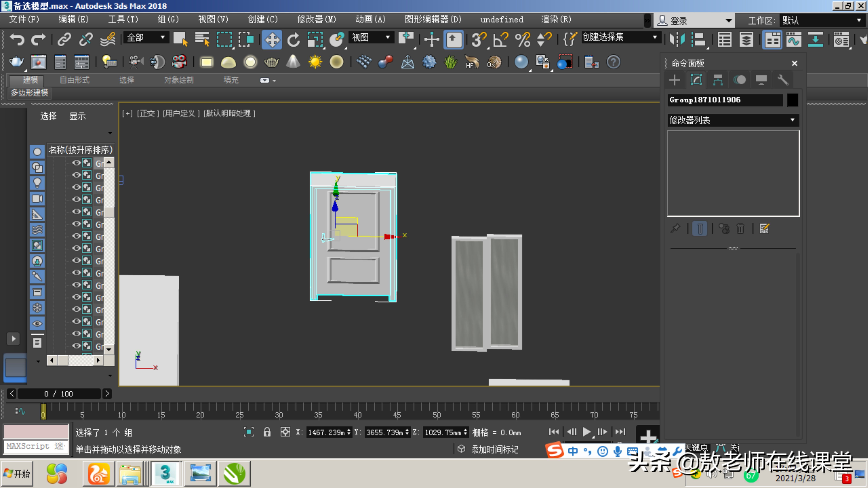Select the Rotate tool icon
Screen dimensions: 868x488
click(x=293, y=40)
